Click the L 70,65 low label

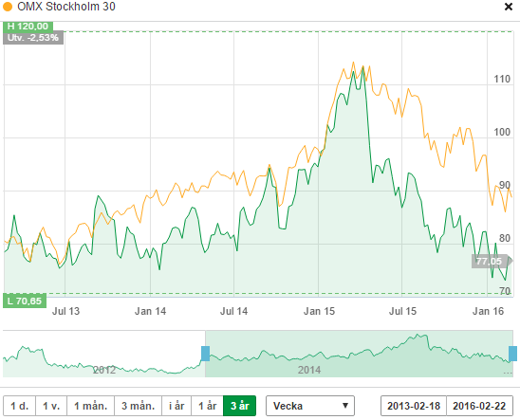pos(25,301)
